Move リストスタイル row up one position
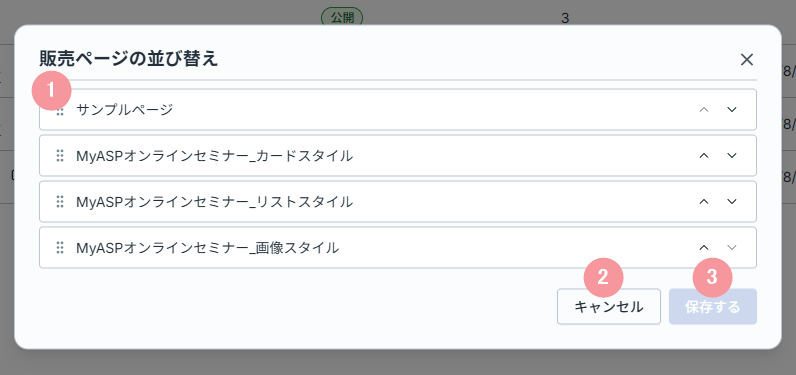 704,201
